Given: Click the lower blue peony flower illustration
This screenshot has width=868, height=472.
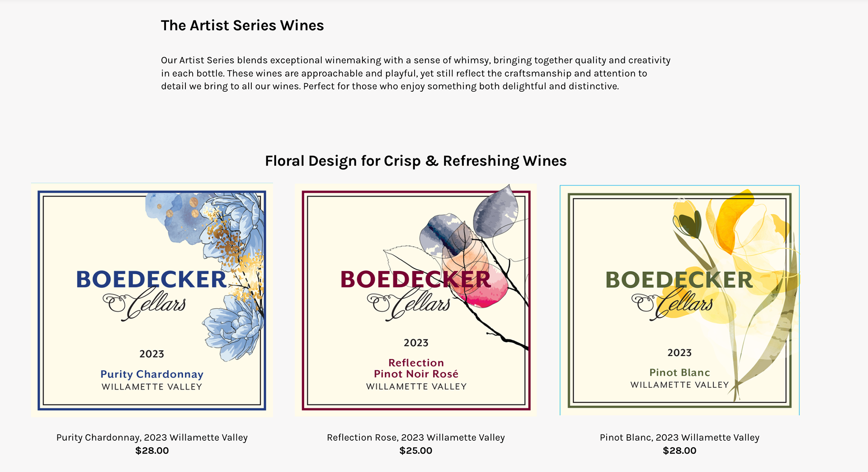Looking at the screenshot, I should pos(233,326).
